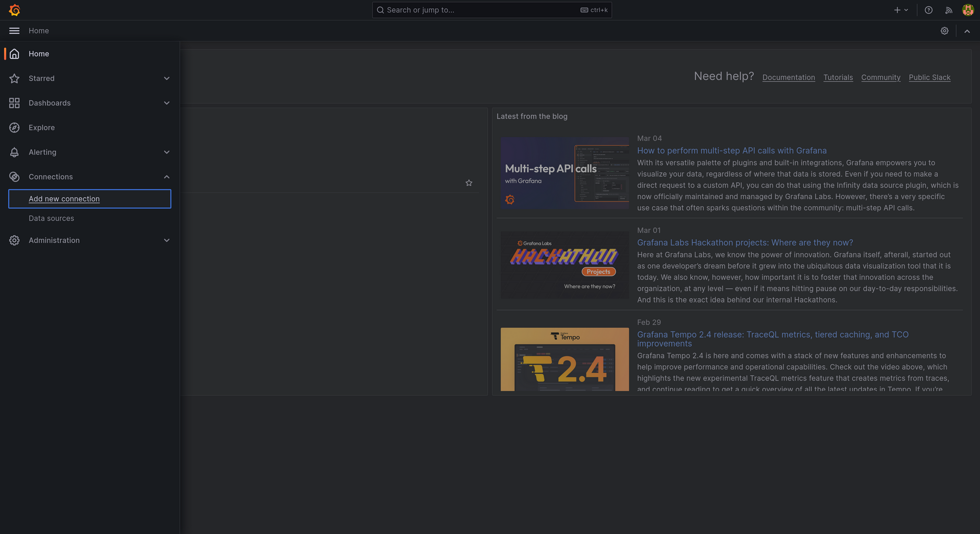Image resolution: width=980 pixels, height=534 pixels.
Task: Click the Need help? text
Action: click(724, 76)
